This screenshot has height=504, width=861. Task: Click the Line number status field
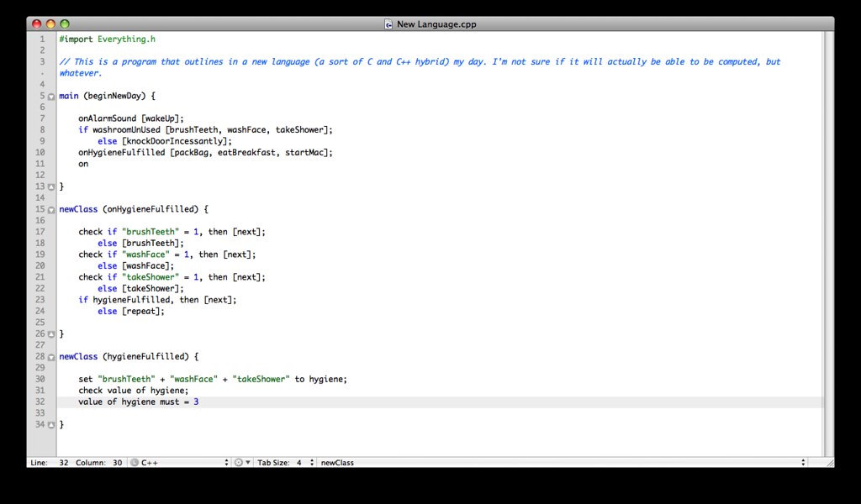point(50,462)
